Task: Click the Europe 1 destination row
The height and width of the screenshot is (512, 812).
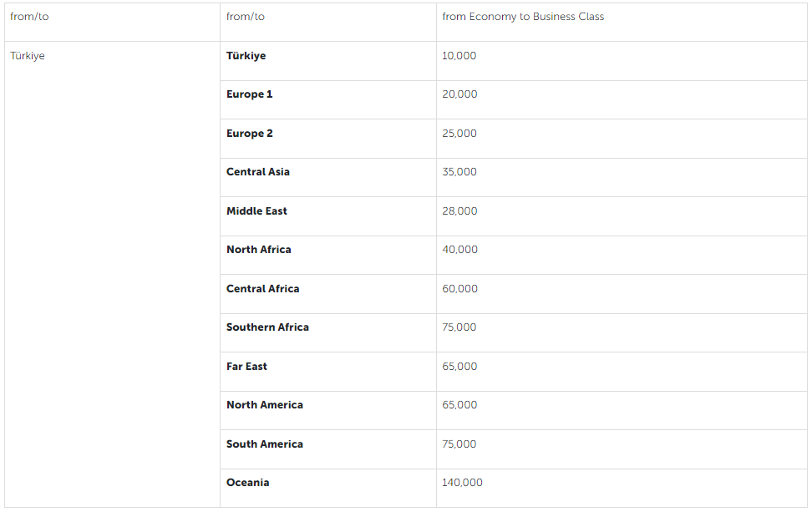Action: point(250,94)
